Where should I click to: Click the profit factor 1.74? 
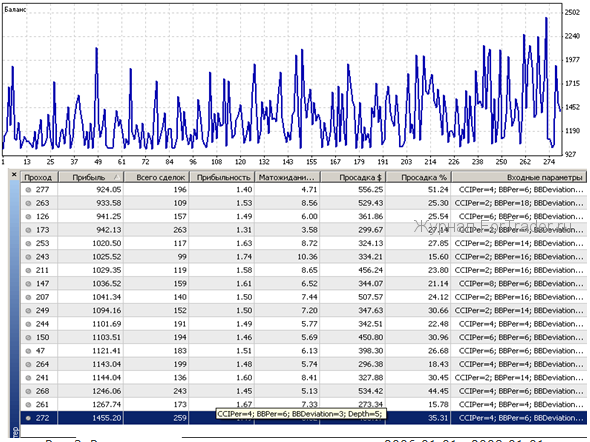(244, 257)
